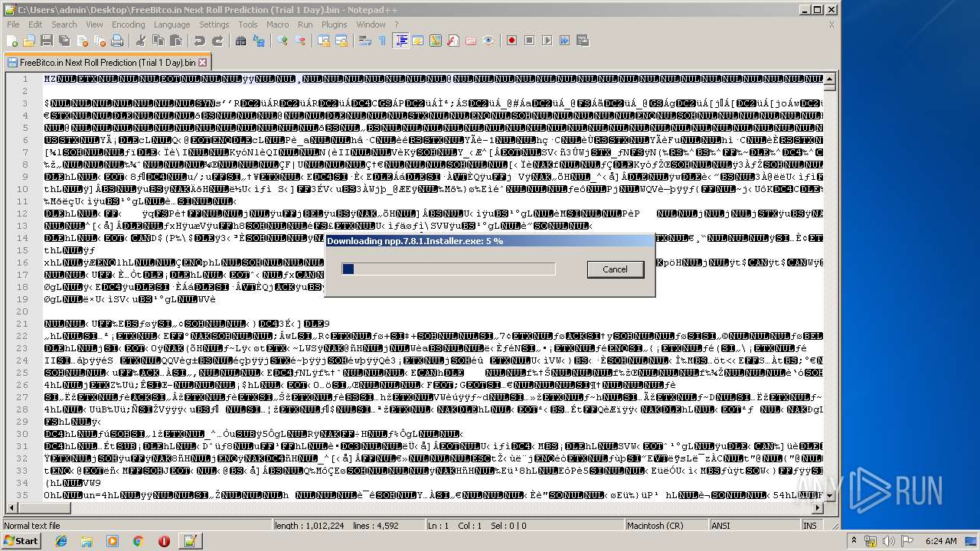Open Folder as Workspace icon
This screenshot has width=980, height=551.
tap(471, 41)
